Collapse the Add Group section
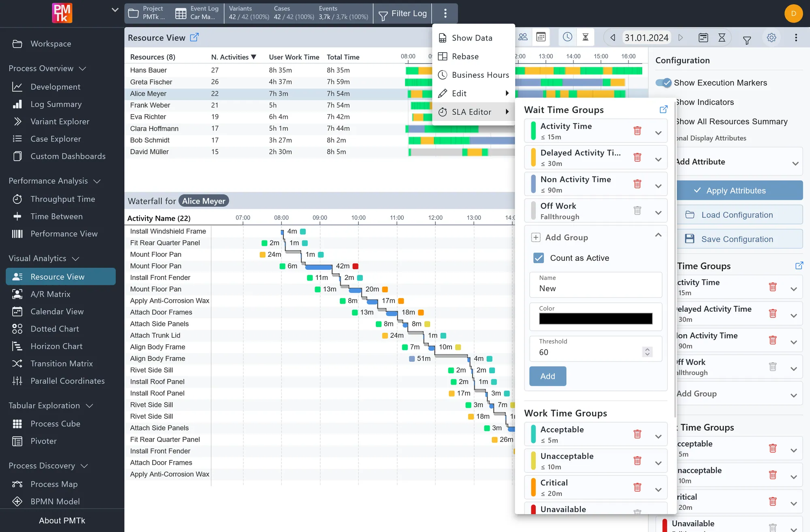Viewport: 810px width, 532px height. [x=658, y=235]
